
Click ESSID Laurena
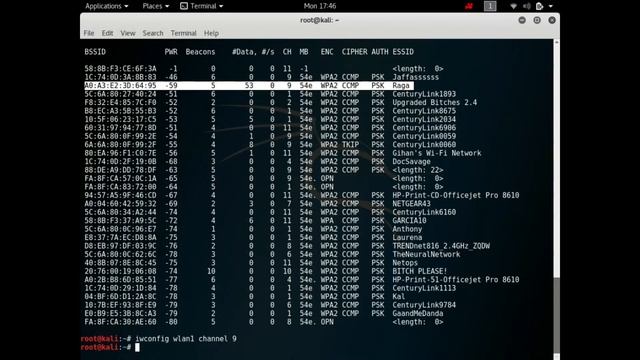pyautogui.click(x=407, y=238)
